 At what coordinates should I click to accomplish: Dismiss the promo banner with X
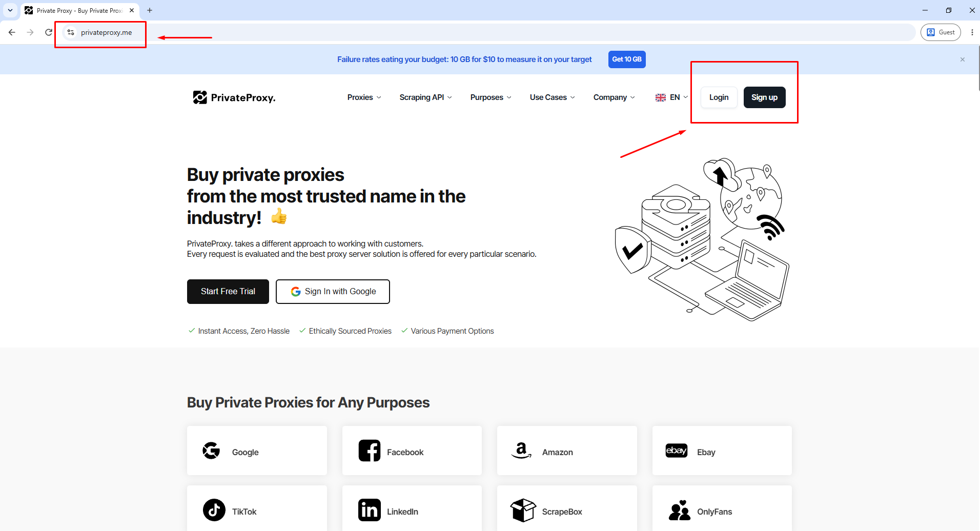click(x=963, y=59)
